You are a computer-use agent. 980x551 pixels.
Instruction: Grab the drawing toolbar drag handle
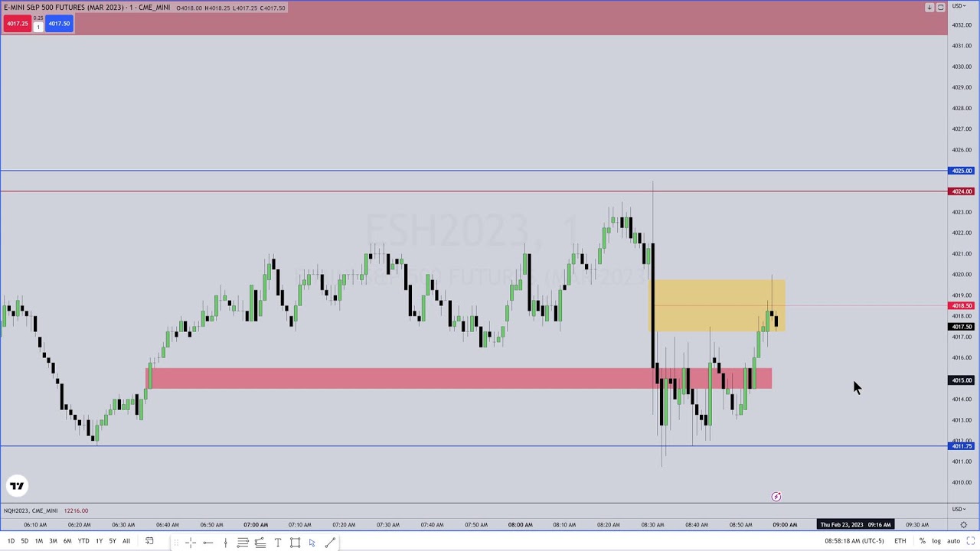[176, 543]
